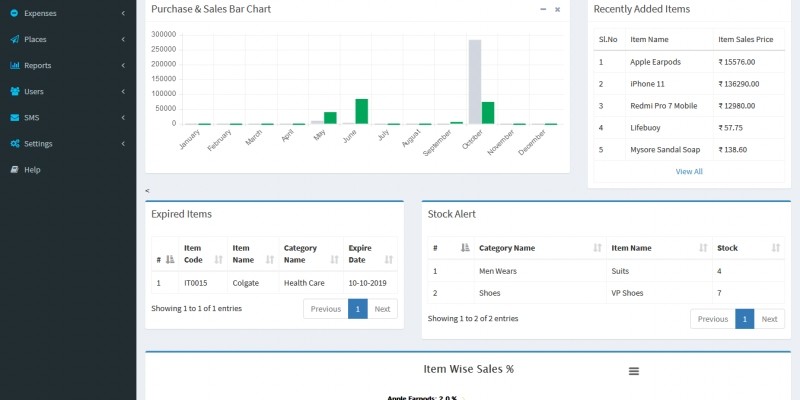
Task: Click the Help book icon
Action: click(14, 169)
